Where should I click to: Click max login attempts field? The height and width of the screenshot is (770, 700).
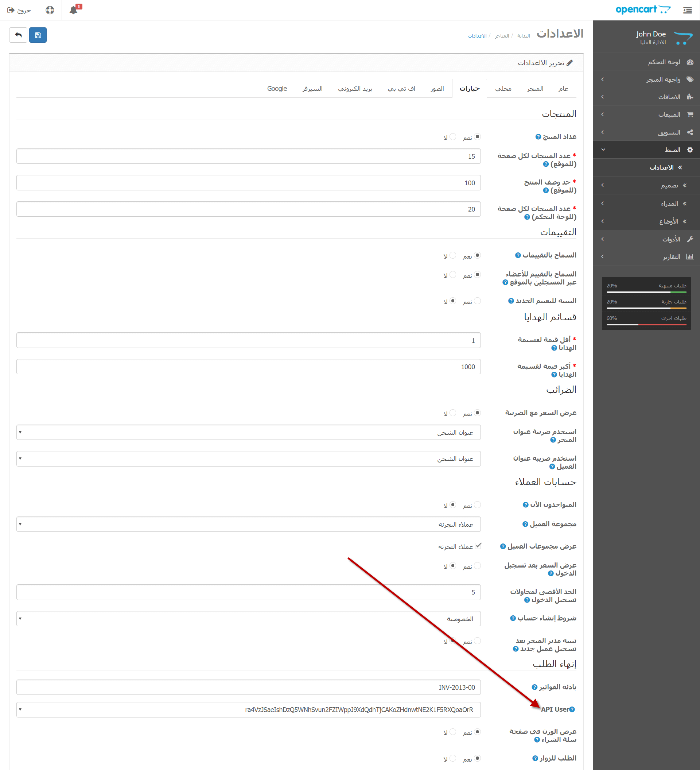point(249,592)
